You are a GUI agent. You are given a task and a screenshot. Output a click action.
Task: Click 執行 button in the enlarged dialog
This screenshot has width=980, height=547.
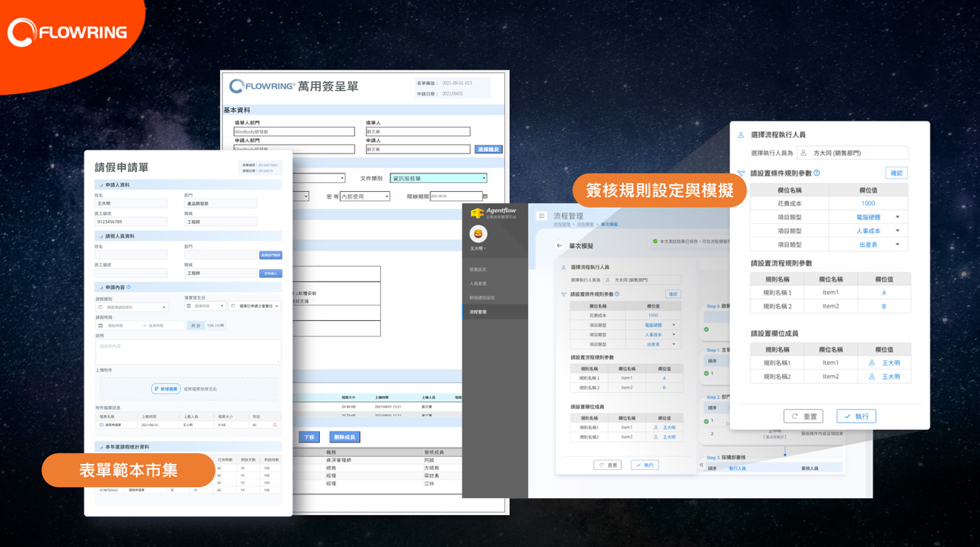[856, 417]
